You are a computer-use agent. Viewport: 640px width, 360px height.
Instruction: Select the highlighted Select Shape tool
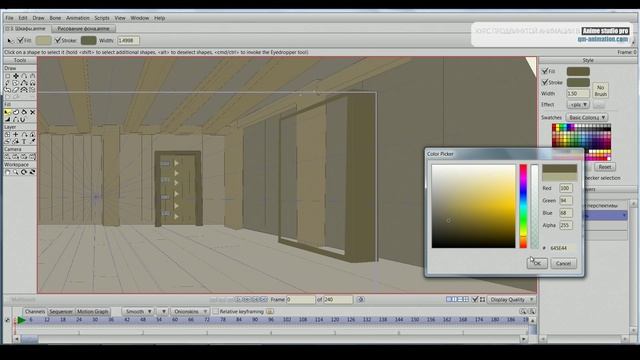[7, 112]
